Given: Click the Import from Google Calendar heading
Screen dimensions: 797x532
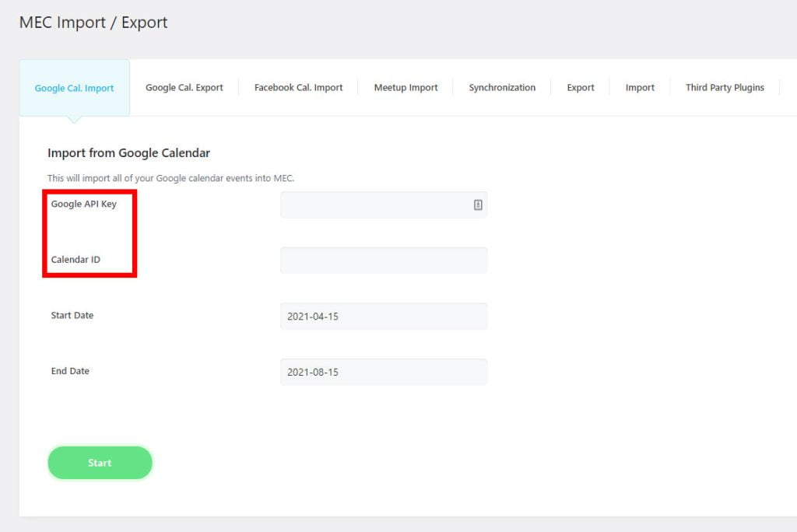Looking at the screenshot, I should (x=129, y=152).
